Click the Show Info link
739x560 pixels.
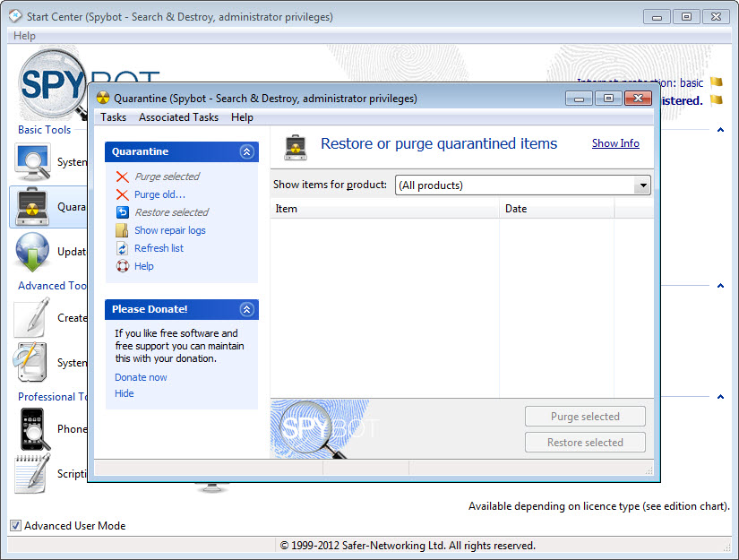pos(615,143)
